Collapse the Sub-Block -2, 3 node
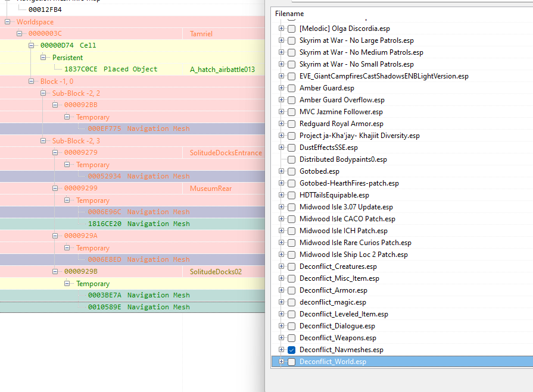 pos(43,140)
